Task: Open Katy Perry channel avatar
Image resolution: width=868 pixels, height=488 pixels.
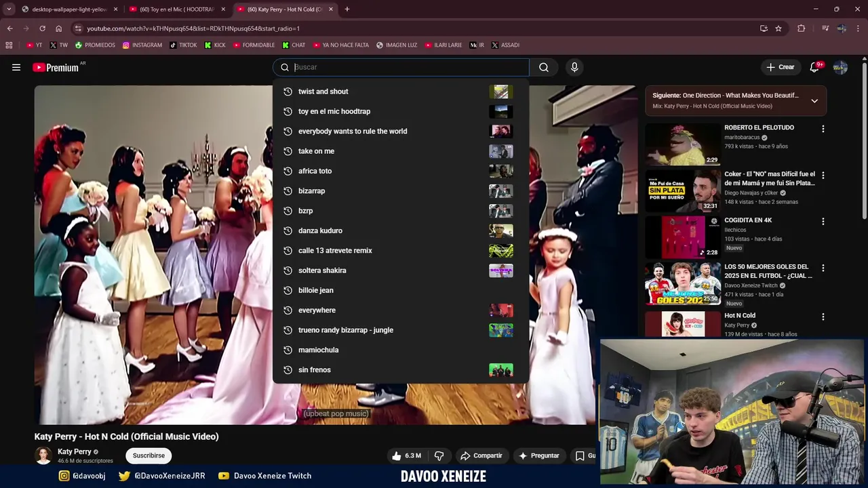Action: tap(43, 455)
